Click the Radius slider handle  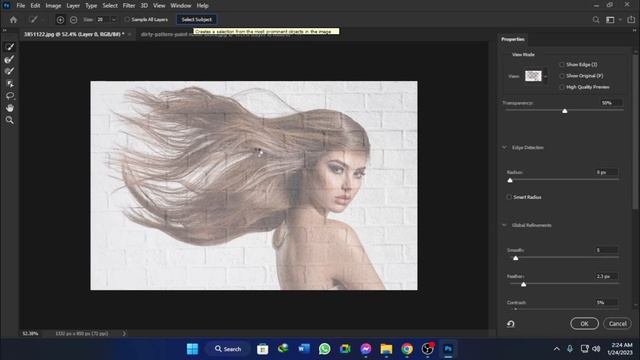coord(510,180)
